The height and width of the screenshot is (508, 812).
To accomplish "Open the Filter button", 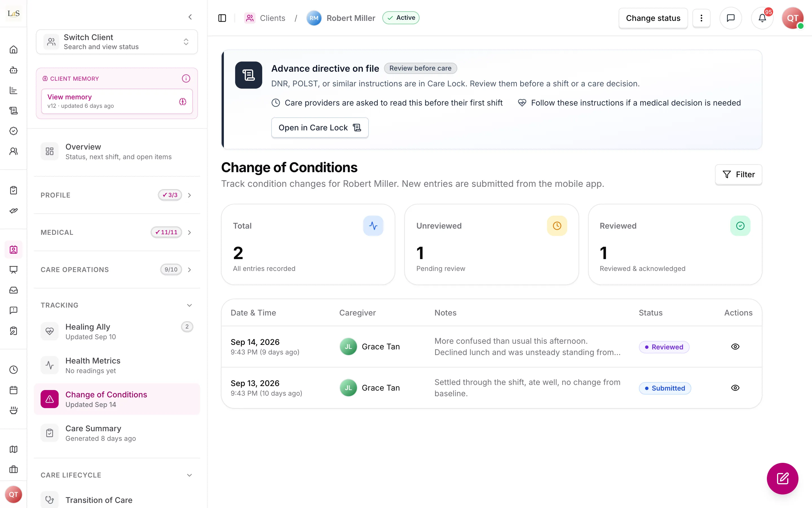I will 738,174.
